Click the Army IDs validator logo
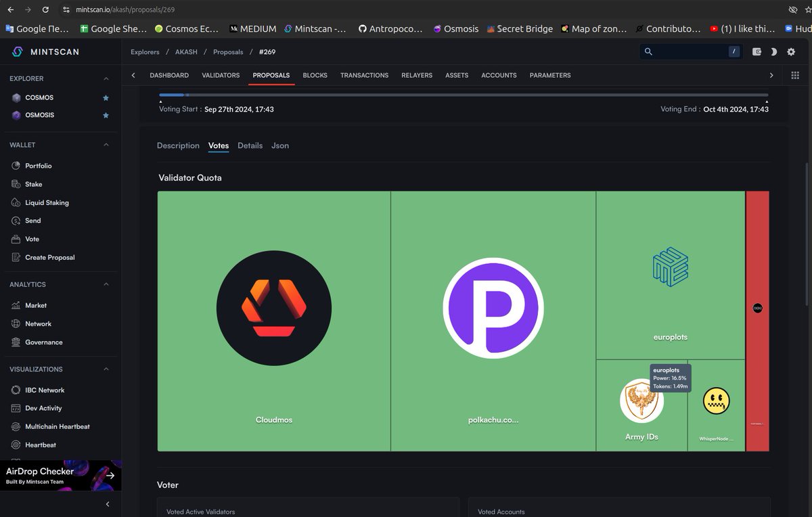Image resolution: width=812 pixels, height=517 pixels. point(641,401)
